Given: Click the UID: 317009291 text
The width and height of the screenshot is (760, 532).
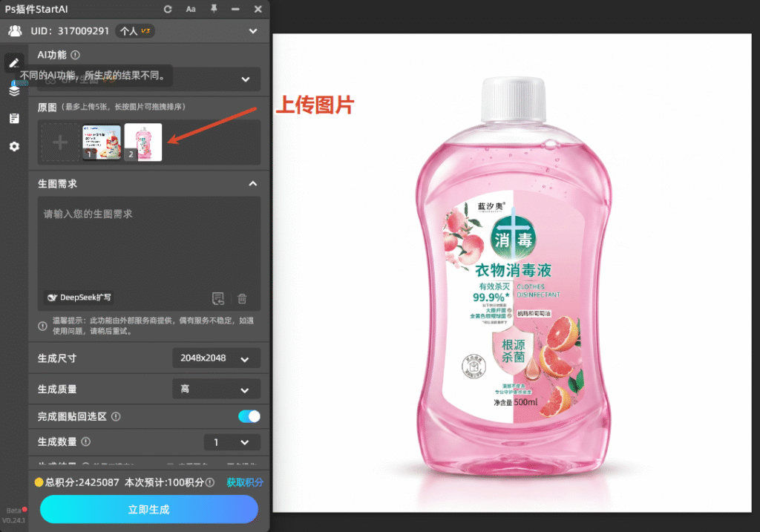Looking at the screenshot, I should pos(71,31).
